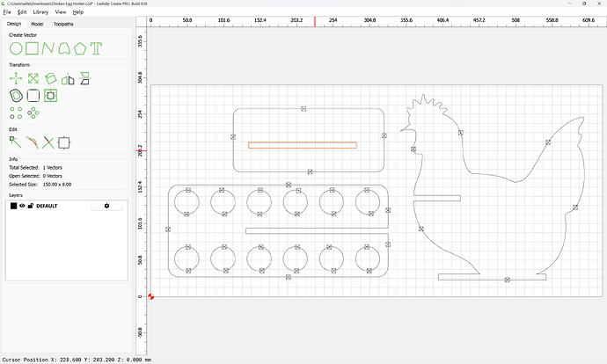Click the Rotate transform tool

click(x=52, y=78)
